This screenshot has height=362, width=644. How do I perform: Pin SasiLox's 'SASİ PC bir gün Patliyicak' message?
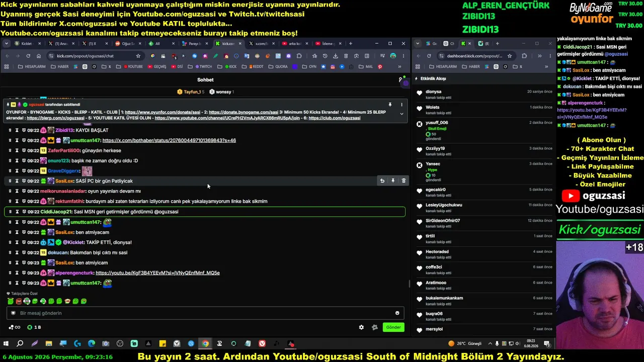pos(393,181)
